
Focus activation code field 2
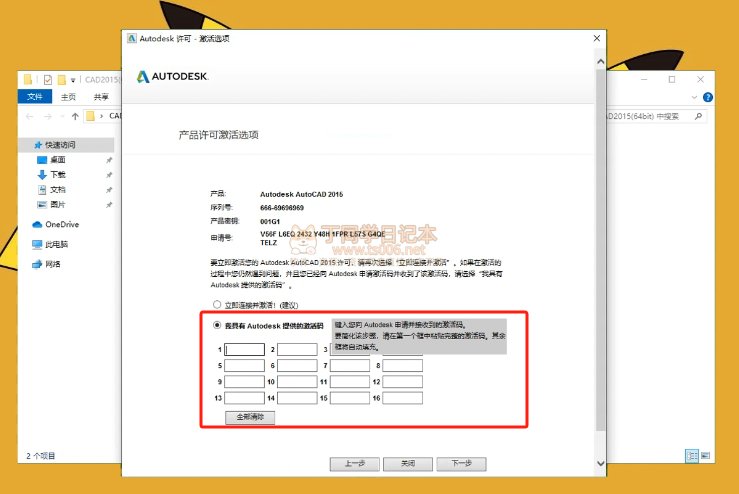tap(297, 349)
